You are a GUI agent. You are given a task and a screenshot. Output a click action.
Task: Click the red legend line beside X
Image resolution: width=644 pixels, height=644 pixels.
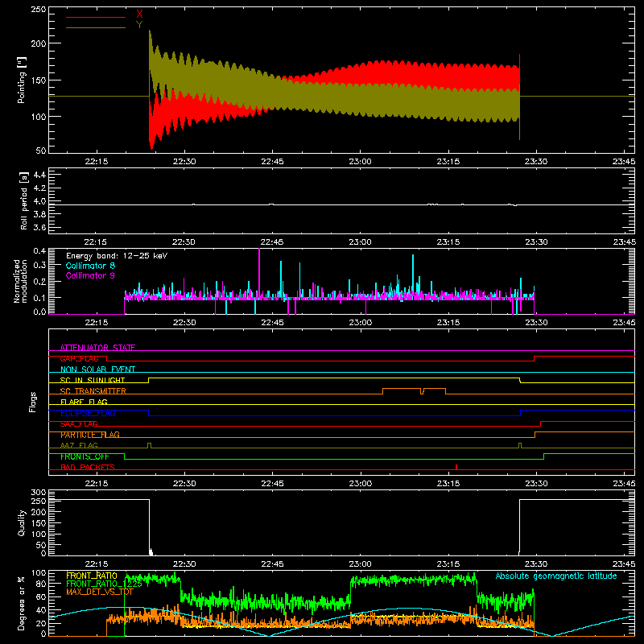point(96,17)
